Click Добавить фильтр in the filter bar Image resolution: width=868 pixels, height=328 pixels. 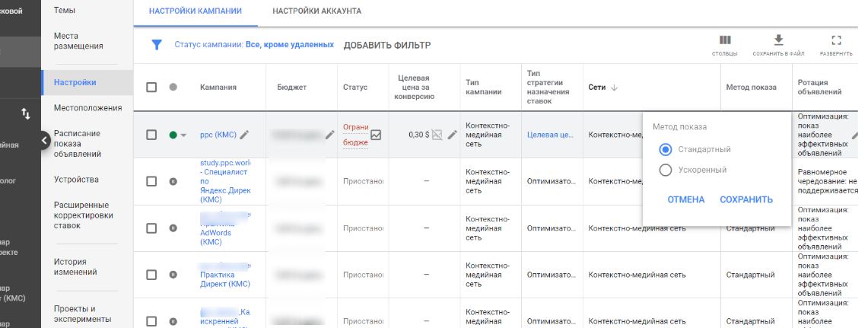tap(387, 45)
